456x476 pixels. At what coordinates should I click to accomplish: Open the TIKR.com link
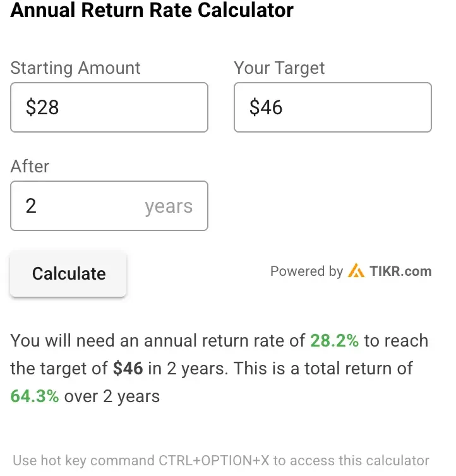(x=400, y=271)
